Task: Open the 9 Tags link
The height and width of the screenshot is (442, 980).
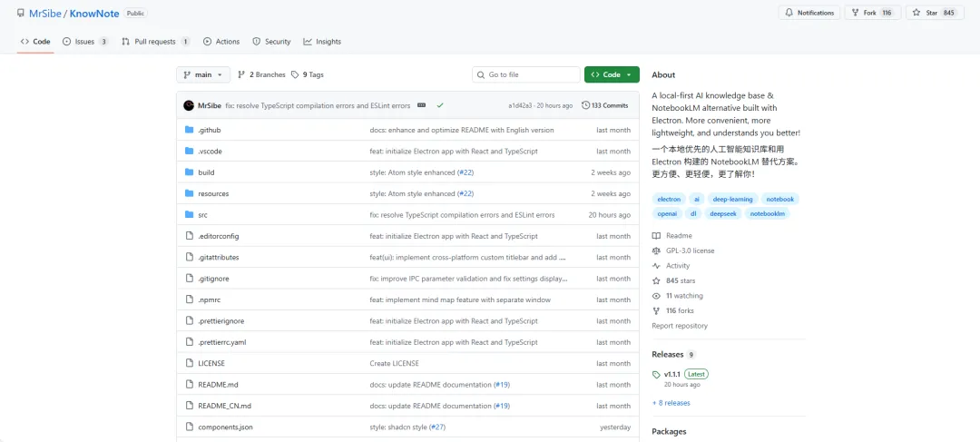Action: tap(308, 75)
